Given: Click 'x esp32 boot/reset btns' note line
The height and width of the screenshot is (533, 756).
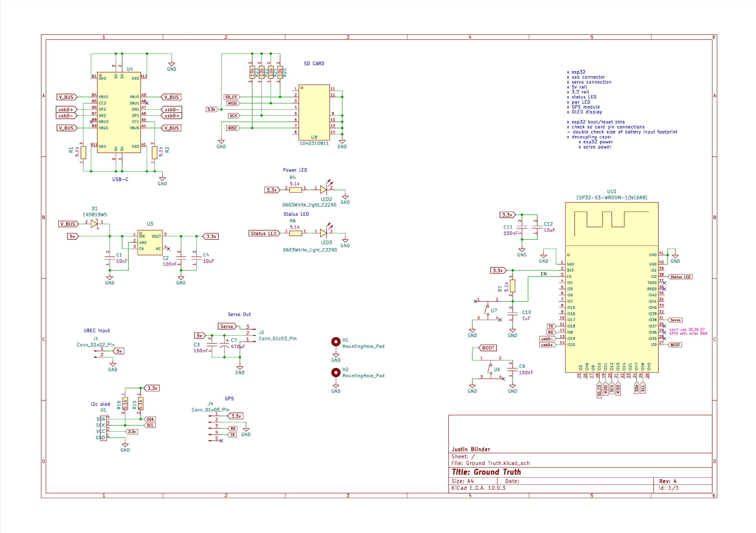Looking at the screenshot, I should pos(596,122).
